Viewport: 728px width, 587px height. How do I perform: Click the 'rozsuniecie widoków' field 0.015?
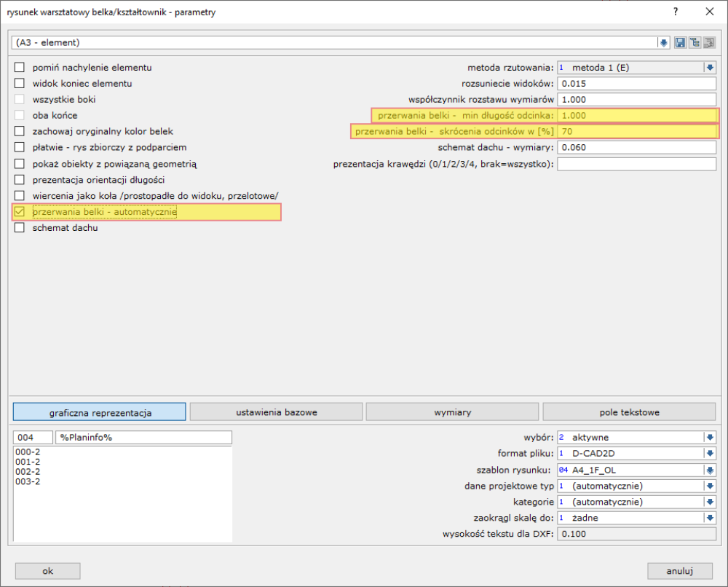point(636,84)
